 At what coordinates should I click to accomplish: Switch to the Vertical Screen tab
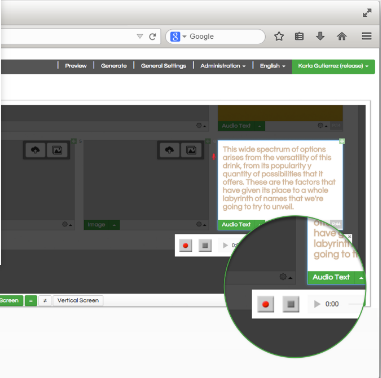tap(78, 300)
